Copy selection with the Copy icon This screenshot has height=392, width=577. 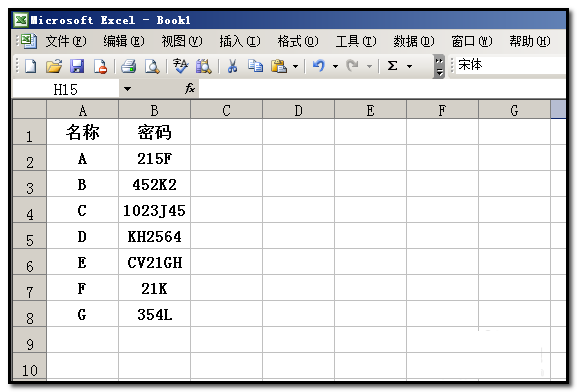coord(255,67)
